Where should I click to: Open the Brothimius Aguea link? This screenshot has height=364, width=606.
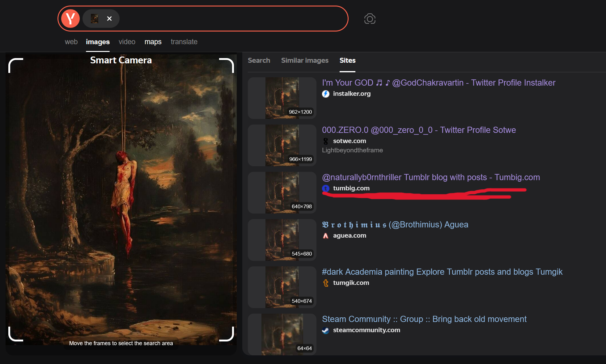pyautogui.click(x=395, y=225)
